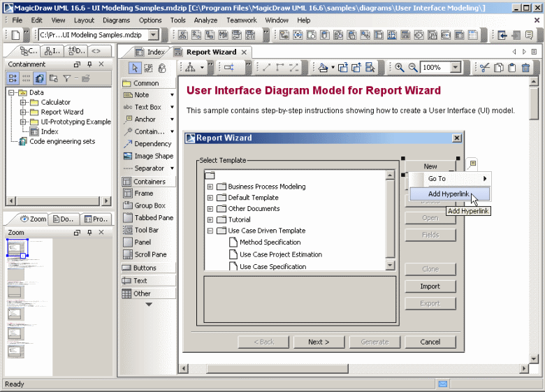The height and width of the screenshot is (392, 545).
Task: Open the Teamwork menu
Action: pyautogui.click(x=242, y=20)
